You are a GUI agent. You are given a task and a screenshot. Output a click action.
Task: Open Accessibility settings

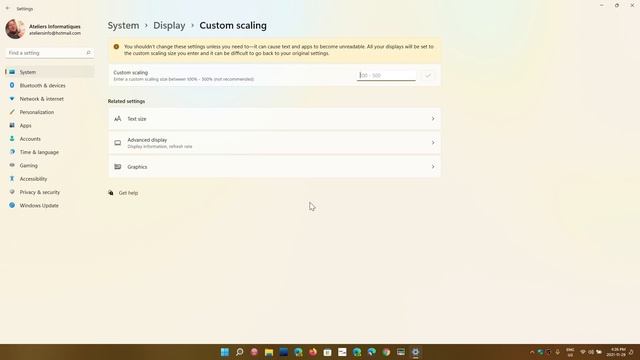coord(50,179)
